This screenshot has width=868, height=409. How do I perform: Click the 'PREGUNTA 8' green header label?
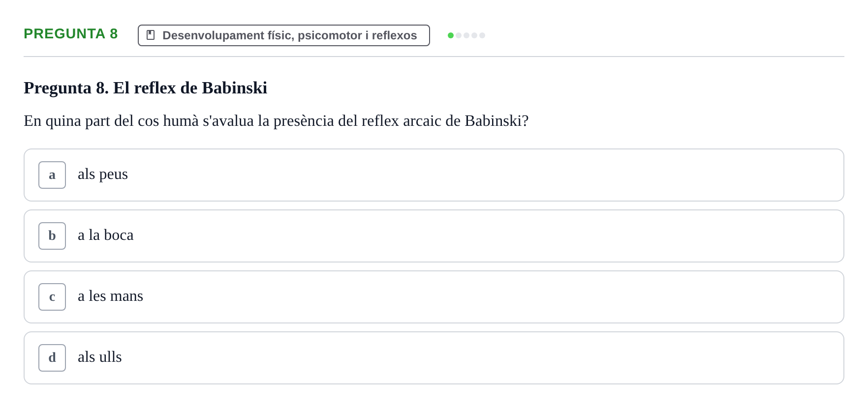point(71,34)
